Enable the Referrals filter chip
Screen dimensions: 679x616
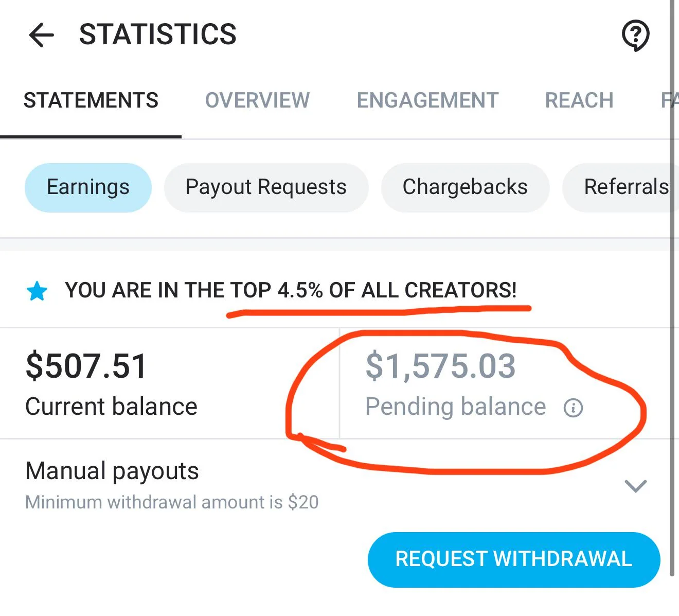[626, 187]
